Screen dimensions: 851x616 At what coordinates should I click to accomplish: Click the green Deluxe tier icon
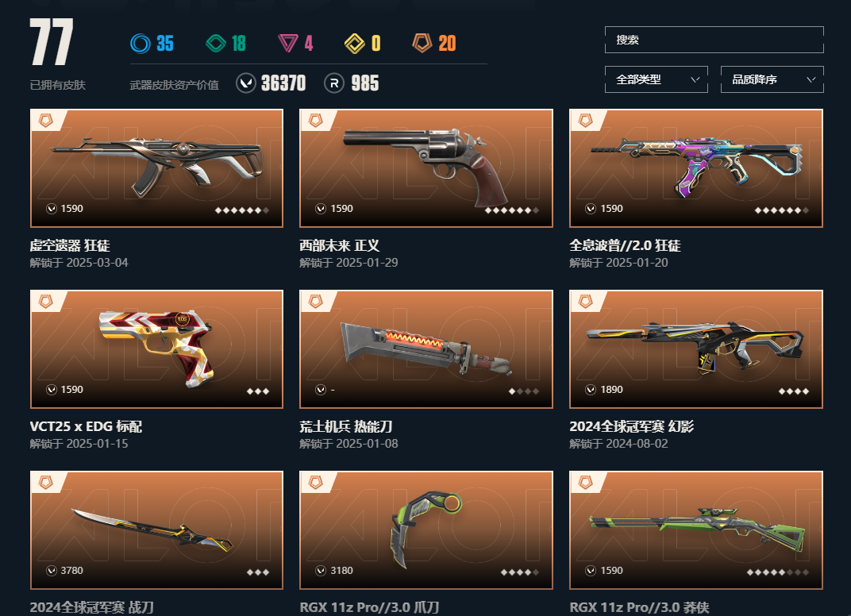[216, 44]
